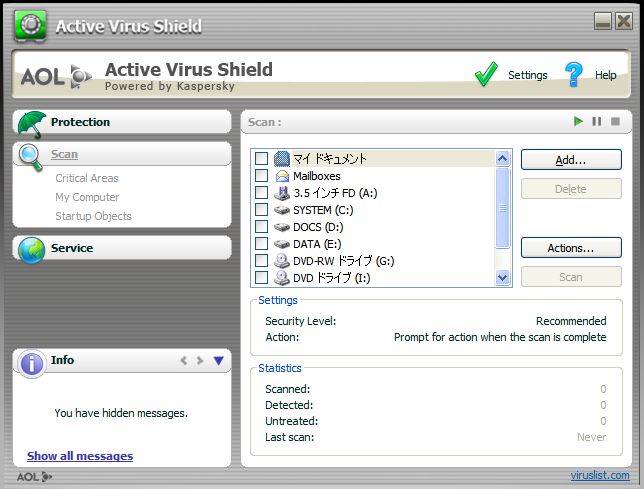
Task: Select My Computer scan task
Action: 87,197
